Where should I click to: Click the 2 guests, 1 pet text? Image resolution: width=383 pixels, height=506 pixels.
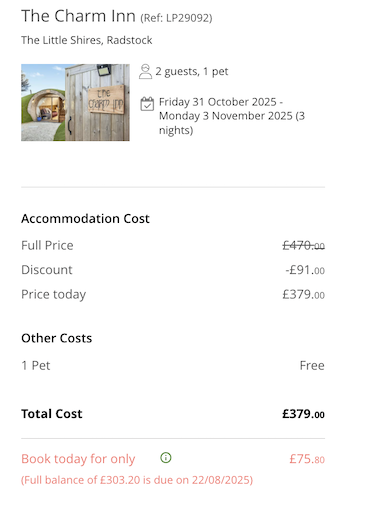pyautogui.click(x=192, y=71)
